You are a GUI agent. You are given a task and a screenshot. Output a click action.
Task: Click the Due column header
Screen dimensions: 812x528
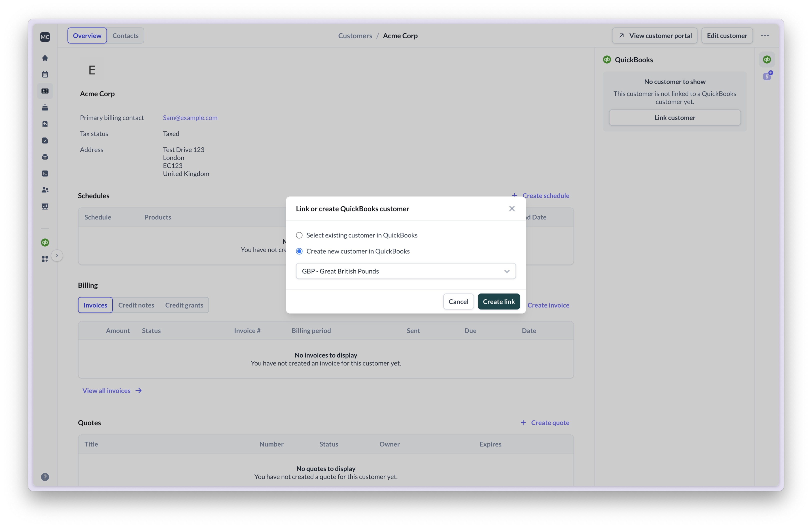pyautogui.click(x=470, y=330)
